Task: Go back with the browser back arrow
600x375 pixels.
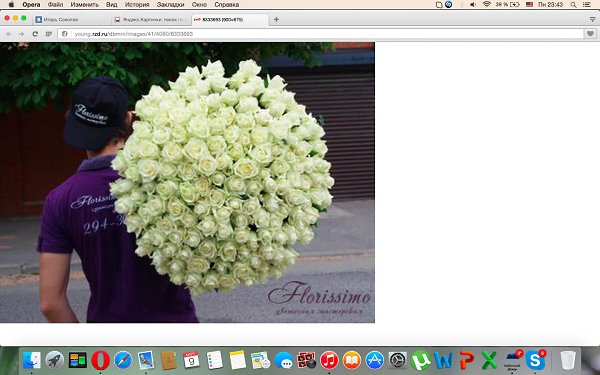Action: pyautogui.click(x=9, y=34)
